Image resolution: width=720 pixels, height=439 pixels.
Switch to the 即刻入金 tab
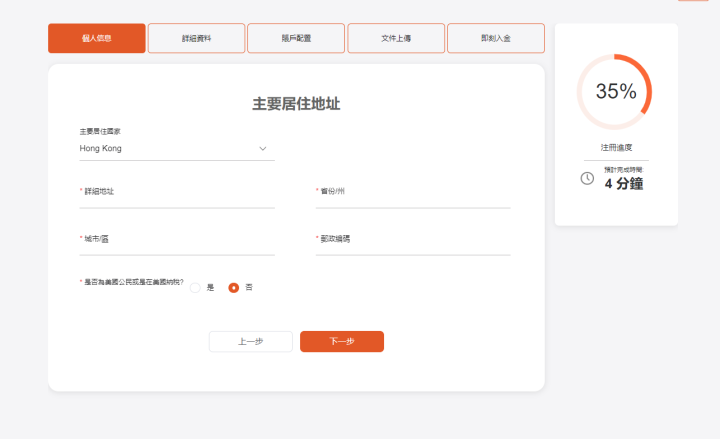tap(496, 38)
